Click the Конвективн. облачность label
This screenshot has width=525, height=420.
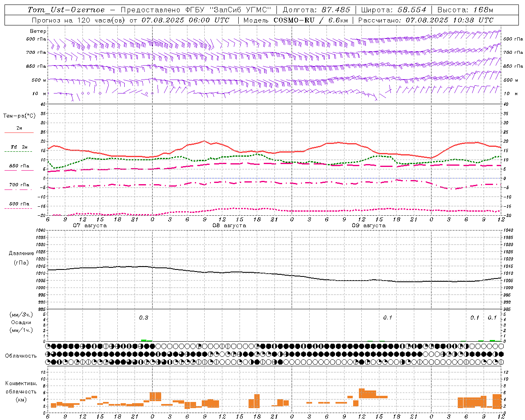(21, 388)
